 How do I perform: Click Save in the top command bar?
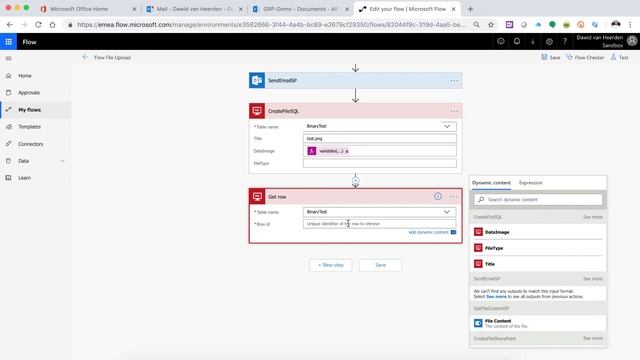(551, 58)
